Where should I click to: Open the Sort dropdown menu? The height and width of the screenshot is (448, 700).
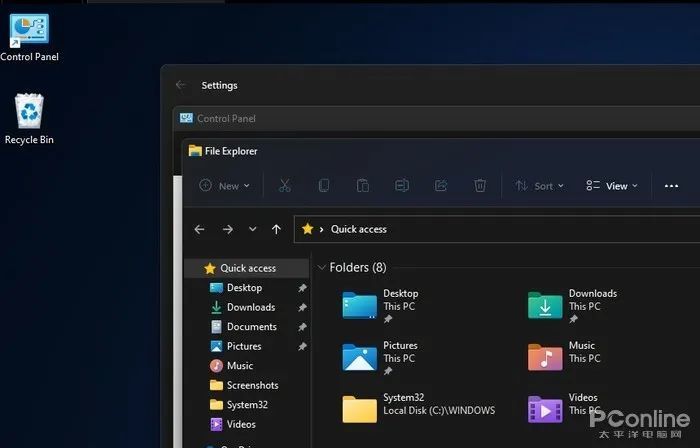coord(540,186)
